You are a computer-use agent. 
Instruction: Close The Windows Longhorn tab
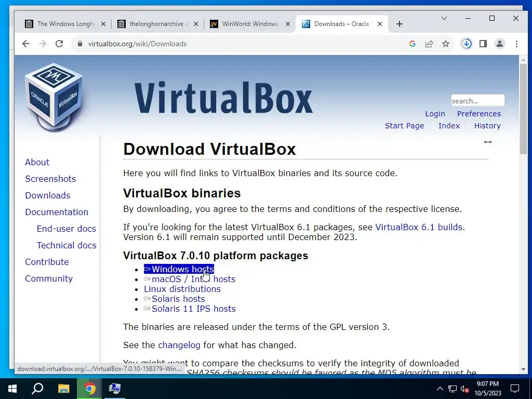coord(103,24)
